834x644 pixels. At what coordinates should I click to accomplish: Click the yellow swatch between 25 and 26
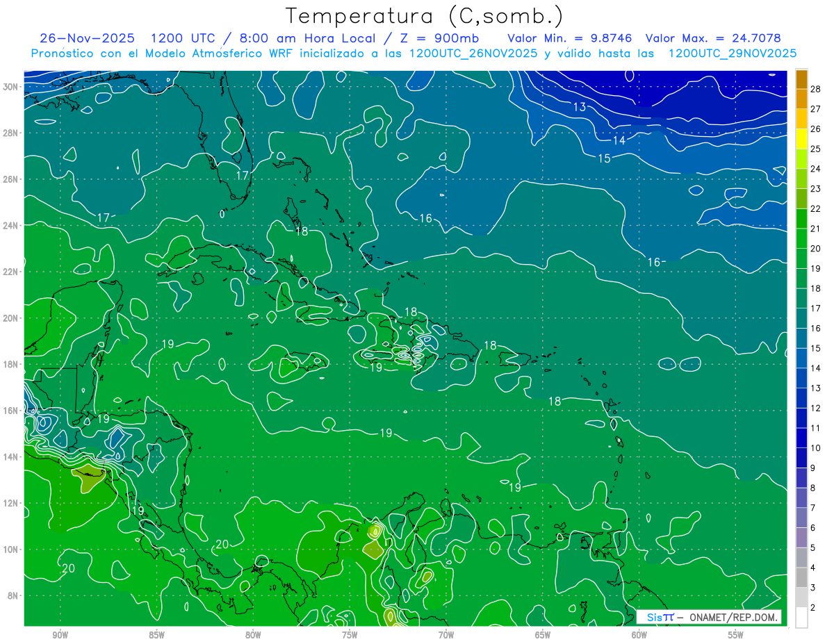pos(801,138)
